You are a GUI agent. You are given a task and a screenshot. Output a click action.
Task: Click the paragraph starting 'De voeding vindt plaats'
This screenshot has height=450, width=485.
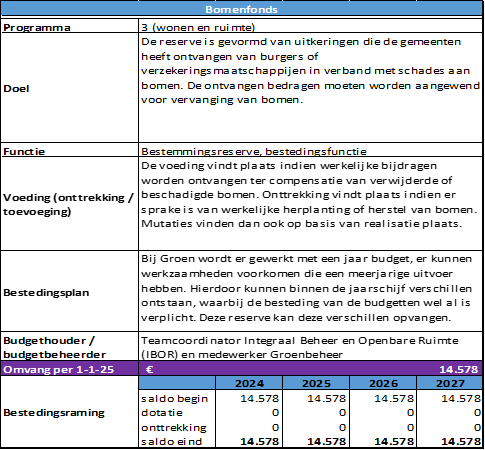coord(309,195)
